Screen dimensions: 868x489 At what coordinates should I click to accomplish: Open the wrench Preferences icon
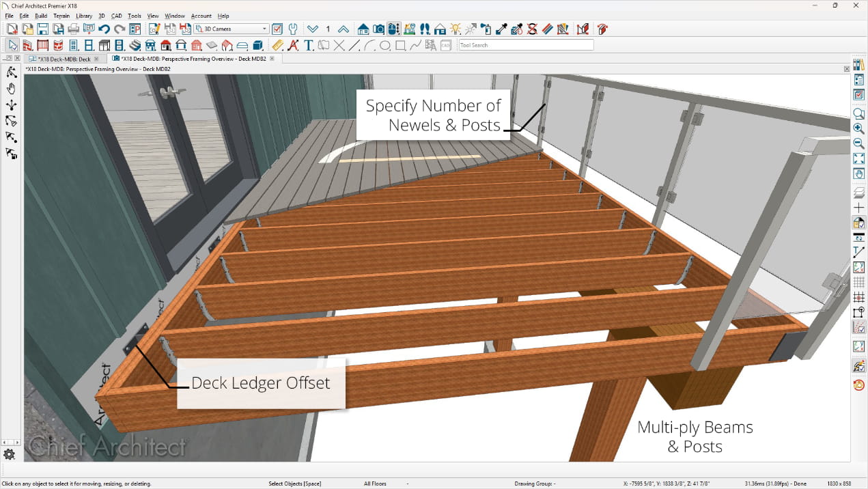[x=293, y=29]
